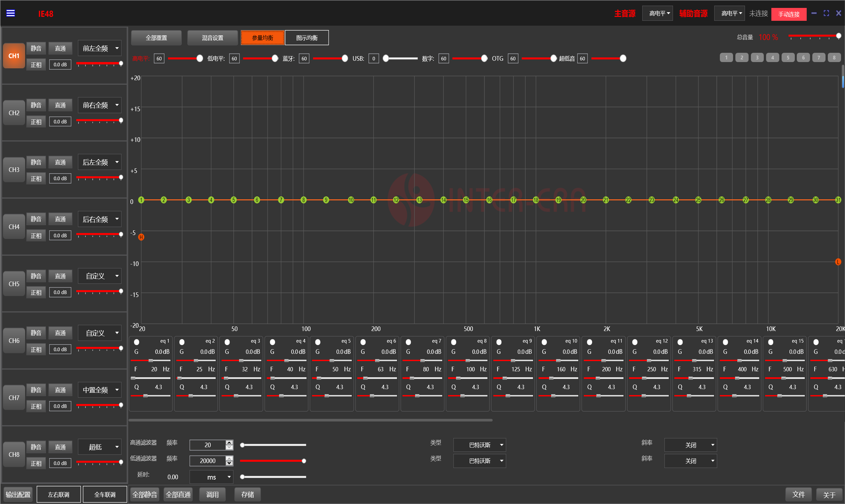Click the 总音量 master volume slider
The height and width of the screenshot is (504, 845).
click(814, 36)
